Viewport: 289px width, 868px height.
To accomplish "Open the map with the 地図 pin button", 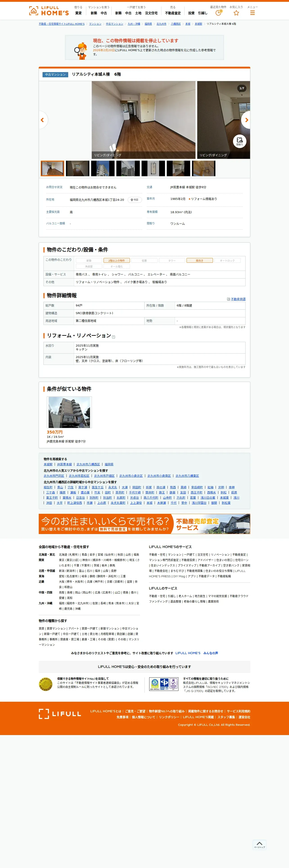I will click(x=135, y=200).
